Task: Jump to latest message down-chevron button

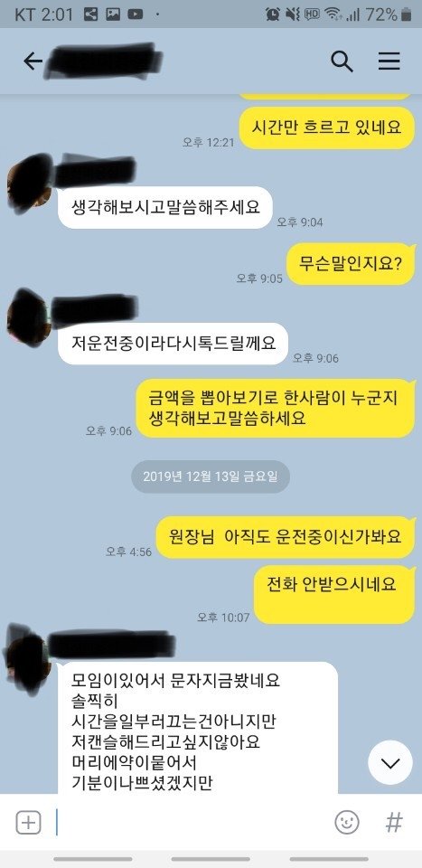Action: [390, 762]
